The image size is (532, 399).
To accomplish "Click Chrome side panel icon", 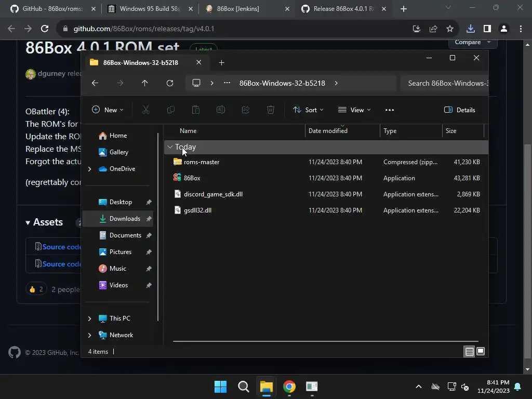I will (x=487, y=29).
